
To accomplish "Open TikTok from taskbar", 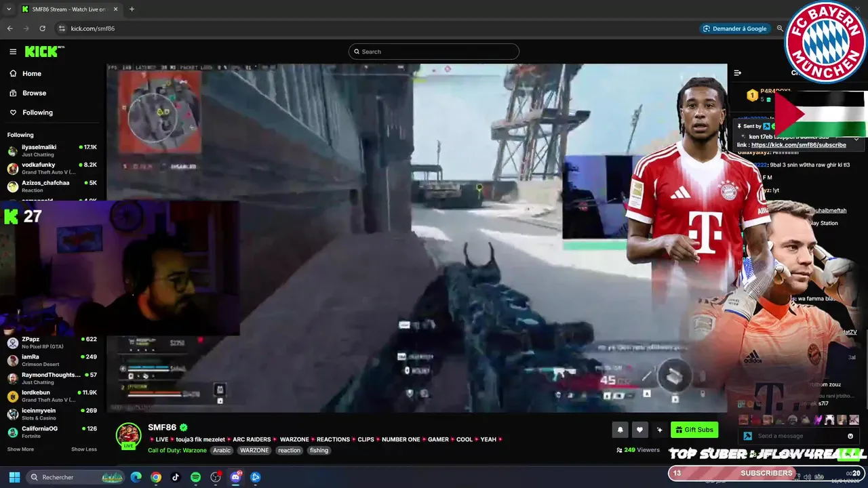I will 176,477.
